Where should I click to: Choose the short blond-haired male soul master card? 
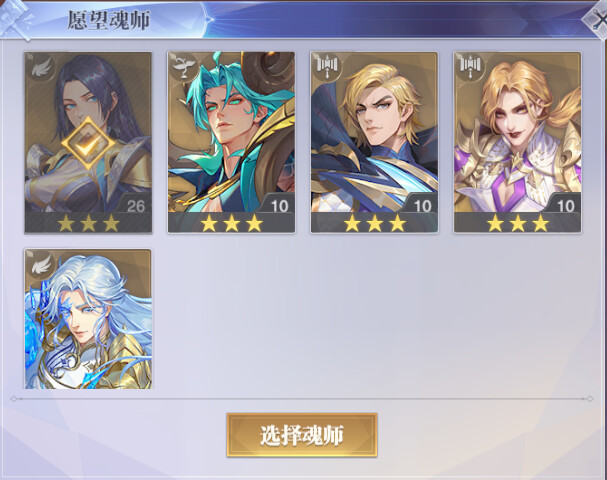point(374,143)
